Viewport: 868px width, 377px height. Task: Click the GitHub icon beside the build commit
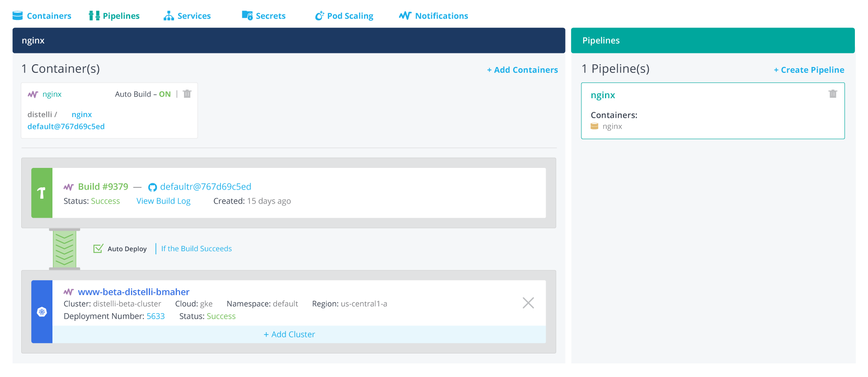pos(152,187)
